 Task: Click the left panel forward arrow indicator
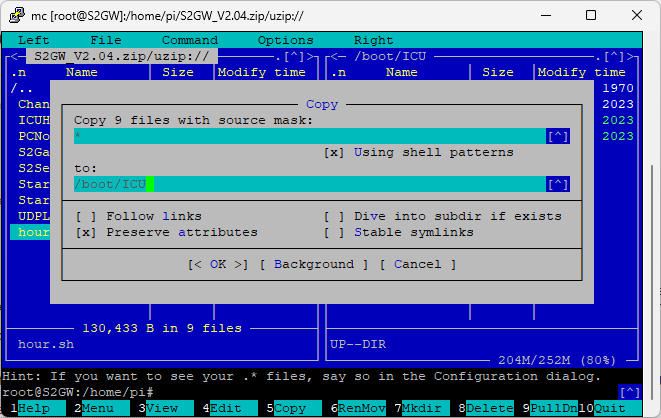point(311,57)
